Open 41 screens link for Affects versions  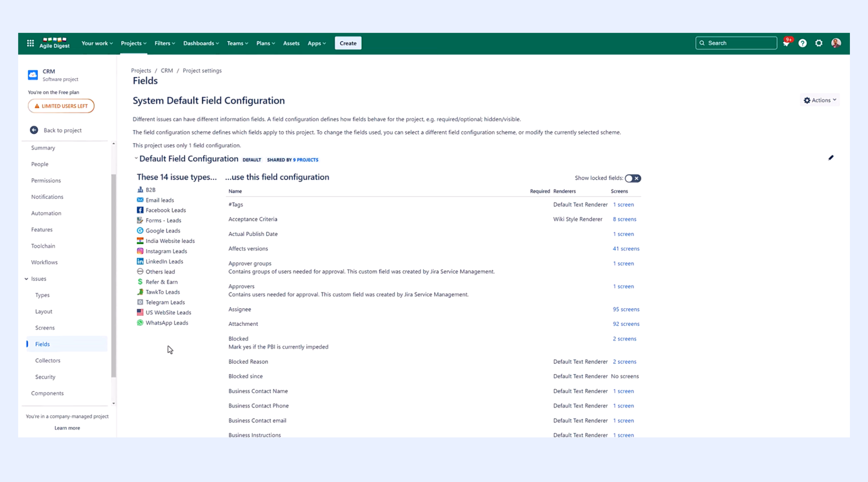(626, 249)
